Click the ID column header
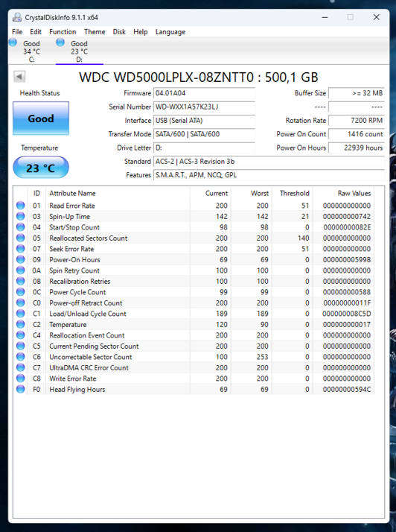The width and height of the screenshot is (396, 532). coord(36,194)
